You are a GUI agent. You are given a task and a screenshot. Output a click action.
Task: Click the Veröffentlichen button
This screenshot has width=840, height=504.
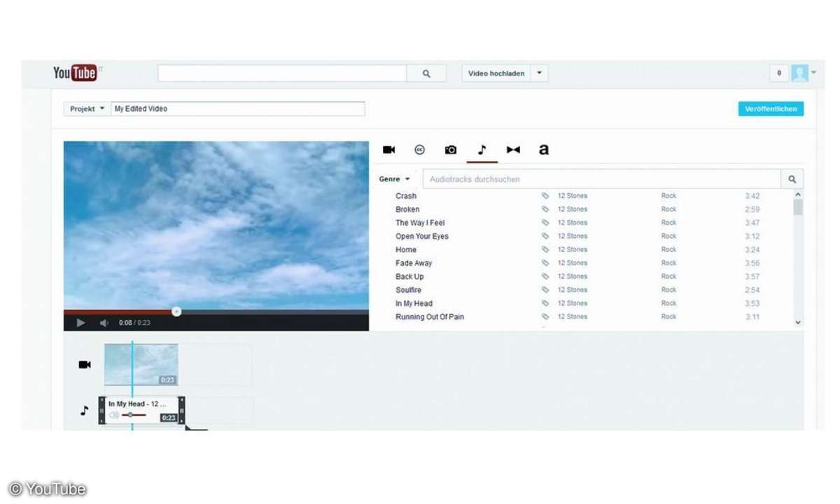point(771,109)
